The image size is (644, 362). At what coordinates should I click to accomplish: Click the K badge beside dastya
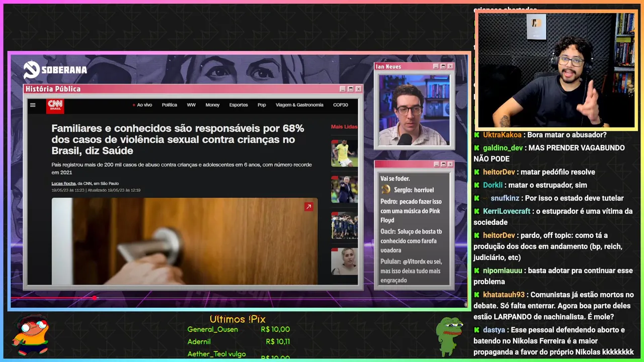pos(476,330)
